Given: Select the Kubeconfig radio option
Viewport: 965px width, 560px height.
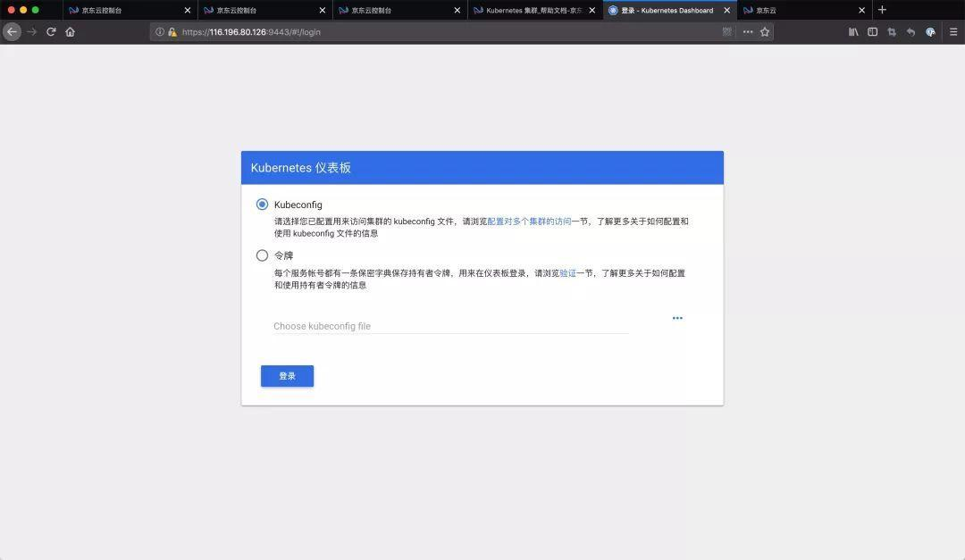Looking at the screenshot, I should pos(262,205).
